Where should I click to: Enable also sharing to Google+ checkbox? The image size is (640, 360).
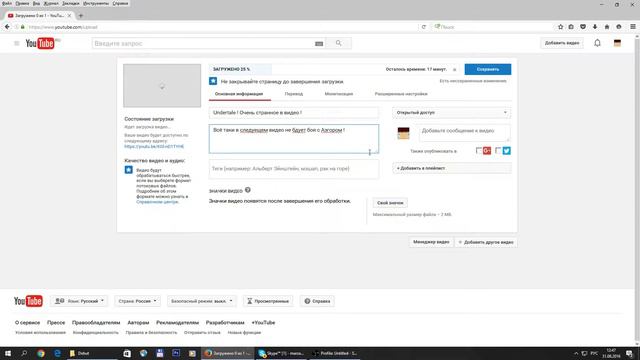tap(479, 151)
